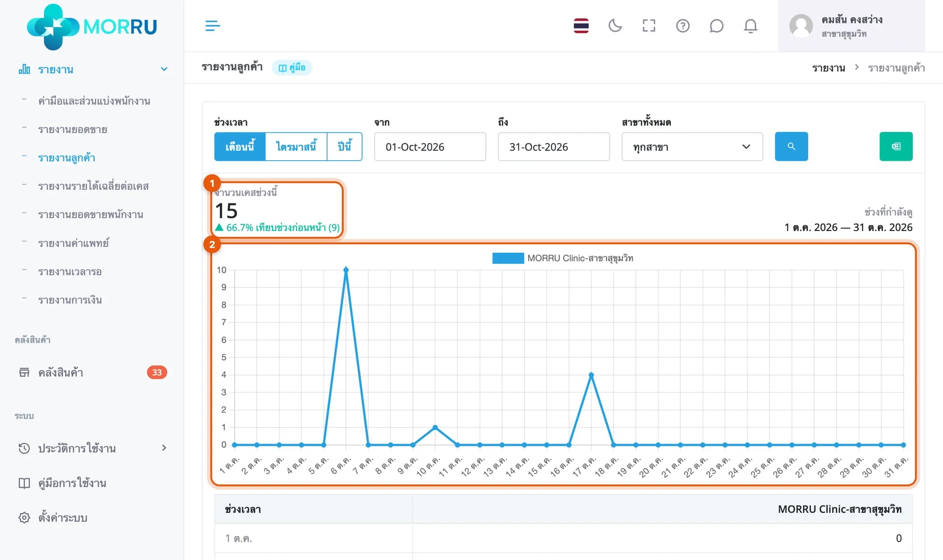Image resolution: width=943 pixels, height=560 pixels.
Task: Switch to dark mode with moon icon
Action: (x=615, y=26)
